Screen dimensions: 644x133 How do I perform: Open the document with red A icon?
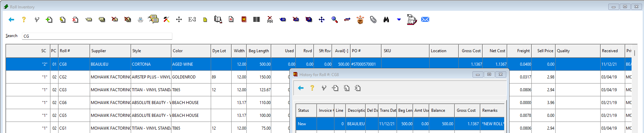(x=231, y=20)
